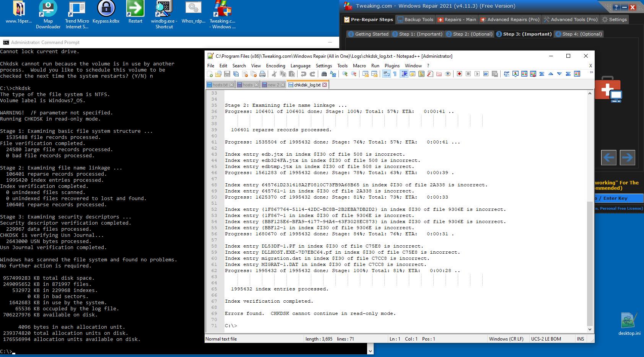Click the Undo arrow in the toolbar

click(x=303, y=74)
